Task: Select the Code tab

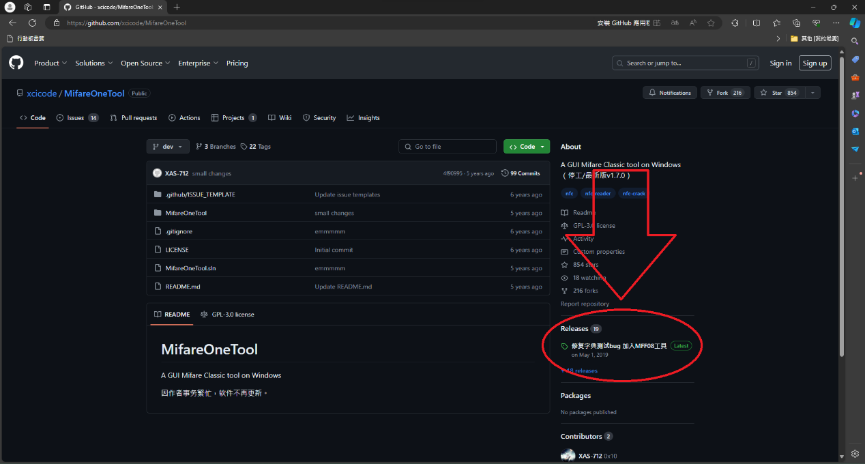Action: (33, 118)
